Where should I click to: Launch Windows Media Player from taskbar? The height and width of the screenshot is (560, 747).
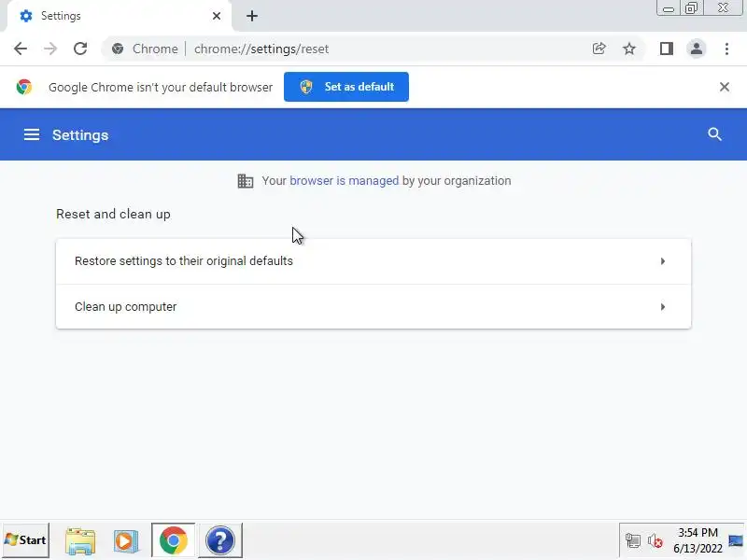(126, 540)
